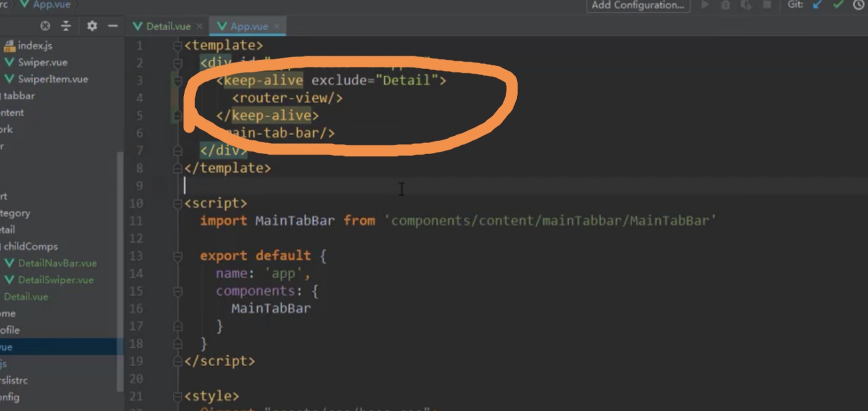
Task: Click the SwiperItem.vue Vue file icon
Action: (x=9, y=79)
